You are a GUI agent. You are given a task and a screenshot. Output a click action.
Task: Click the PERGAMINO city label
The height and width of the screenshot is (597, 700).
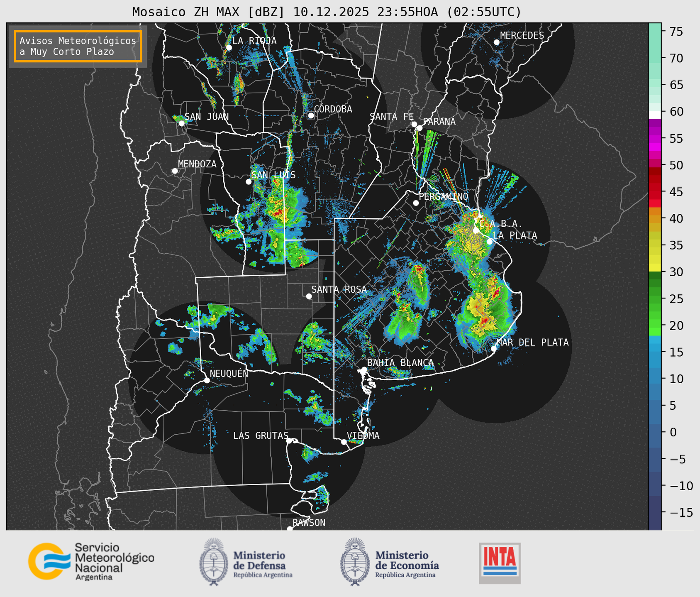tap(444, 196)
